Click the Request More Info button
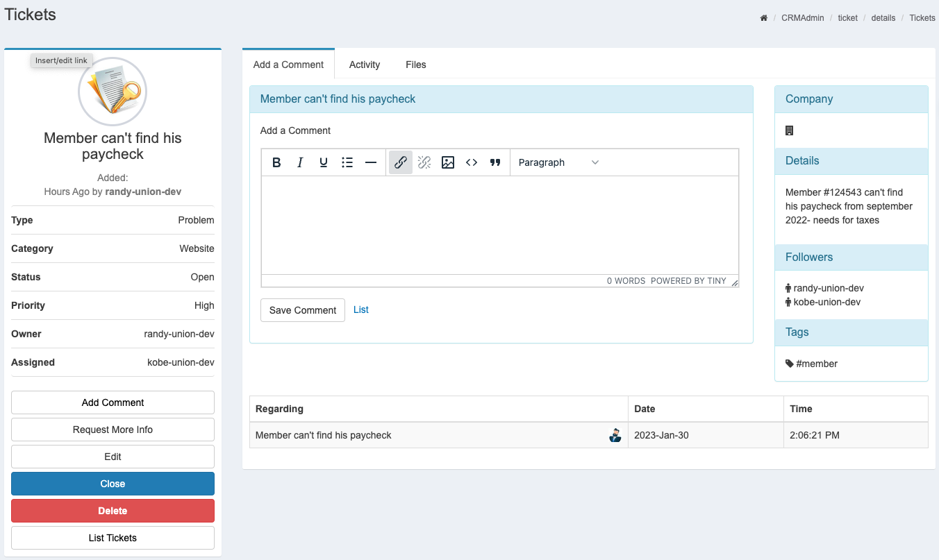Screen dimensions: 939x560 coord(113,430)
